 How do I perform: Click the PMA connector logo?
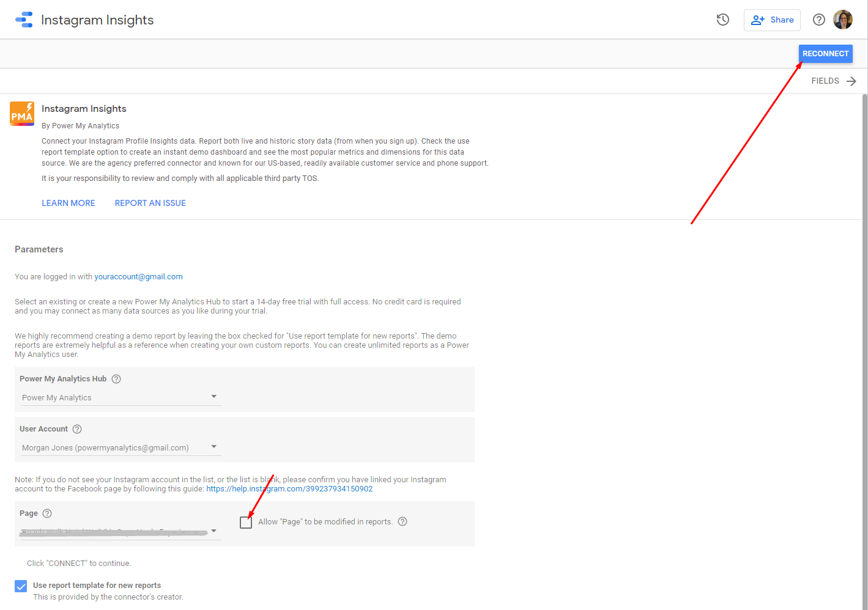tap(22, 114)
